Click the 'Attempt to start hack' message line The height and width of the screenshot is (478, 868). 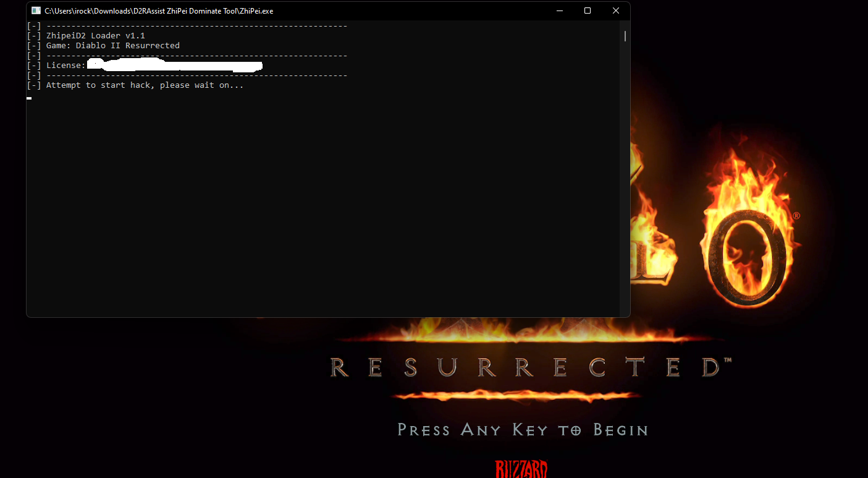[x=145, y=85]
